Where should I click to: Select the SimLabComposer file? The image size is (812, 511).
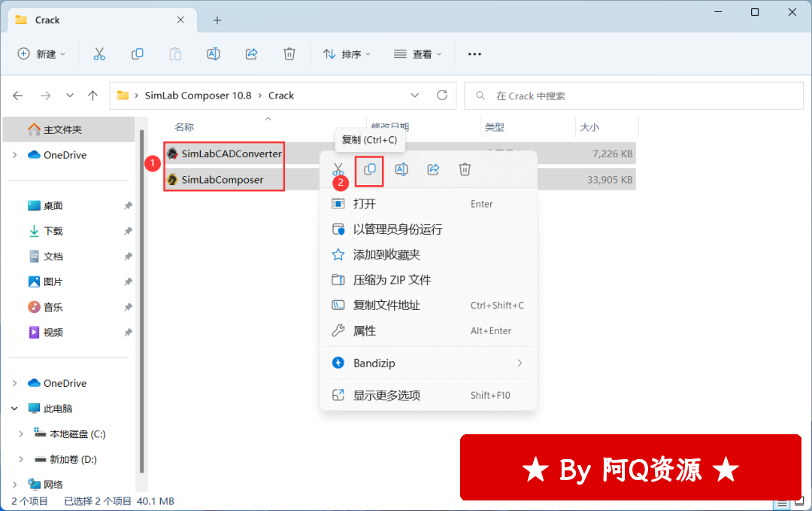(x=222, y=180)
